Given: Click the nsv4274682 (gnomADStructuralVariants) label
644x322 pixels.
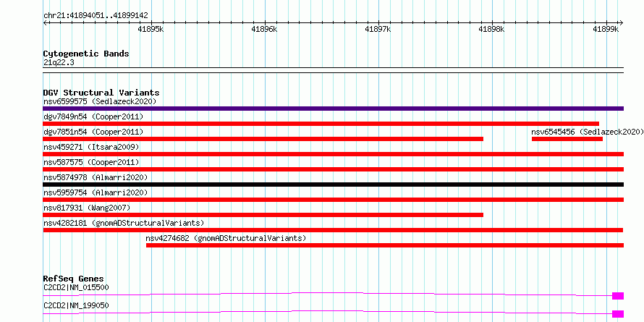Looking at the screenshot, I should (226, 238).
